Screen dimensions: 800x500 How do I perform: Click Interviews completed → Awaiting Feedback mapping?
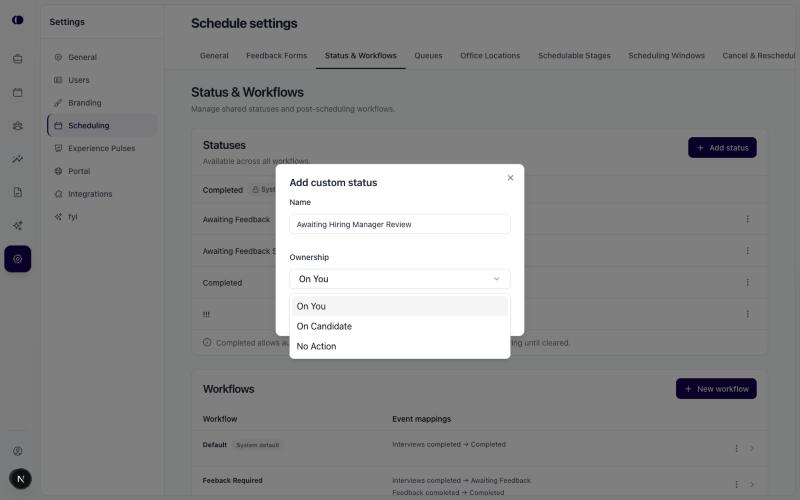462,481
